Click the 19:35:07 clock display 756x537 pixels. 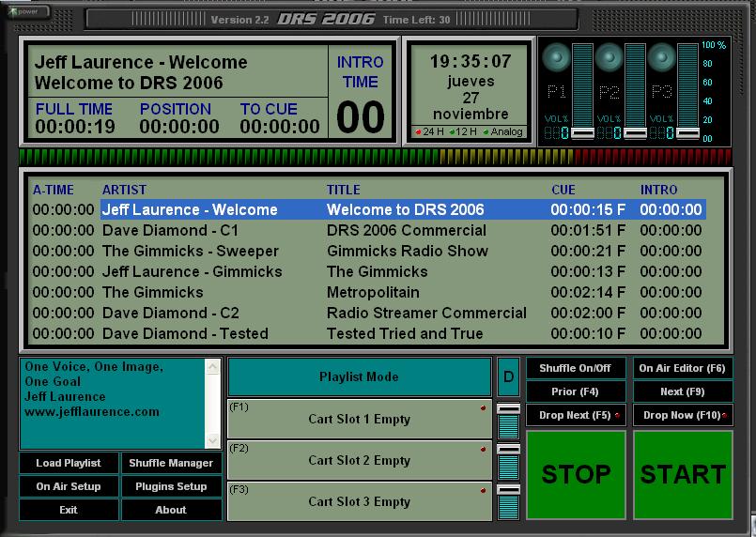(471, 61)
